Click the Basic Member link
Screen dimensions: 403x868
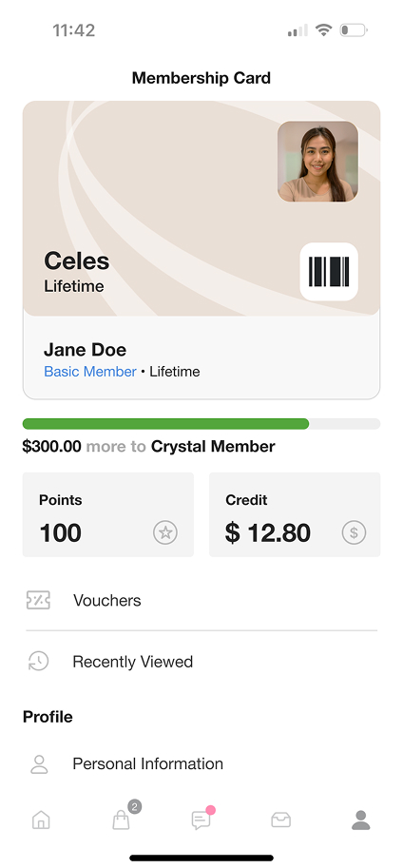coord(90,372)
